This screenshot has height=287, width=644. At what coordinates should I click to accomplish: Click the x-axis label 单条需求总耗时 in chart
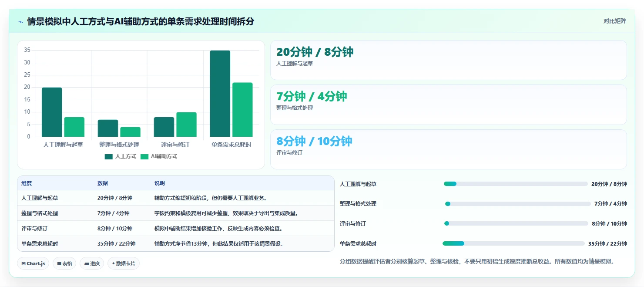[231, 145]
